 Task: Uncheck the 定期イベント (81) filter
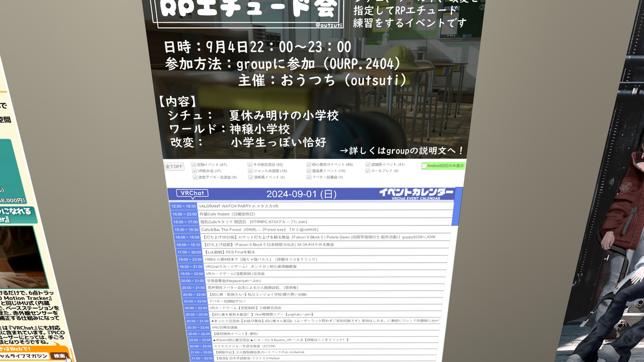[x=194, y=165]
